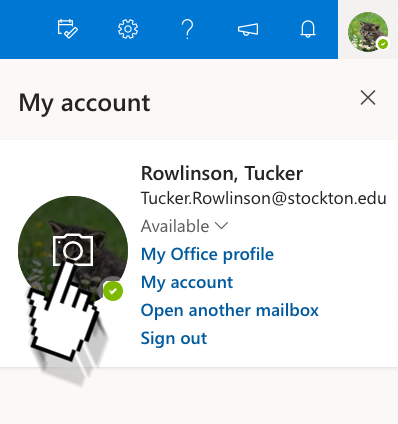Click the green presence badge on large photo
398x424 pixels.
coord(113,291)
